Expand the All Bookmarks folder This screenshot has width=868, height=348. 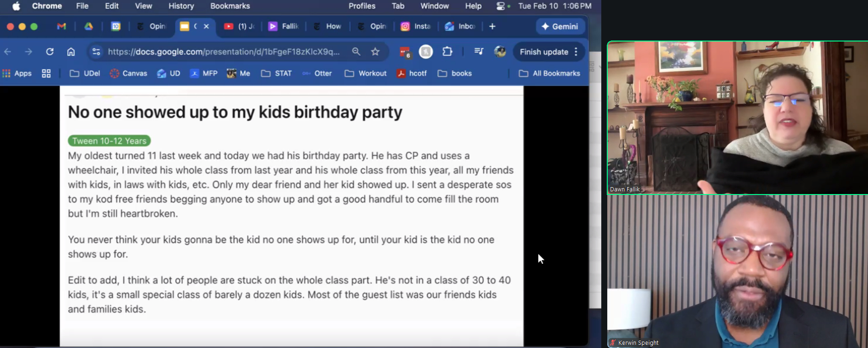point(549,73)
